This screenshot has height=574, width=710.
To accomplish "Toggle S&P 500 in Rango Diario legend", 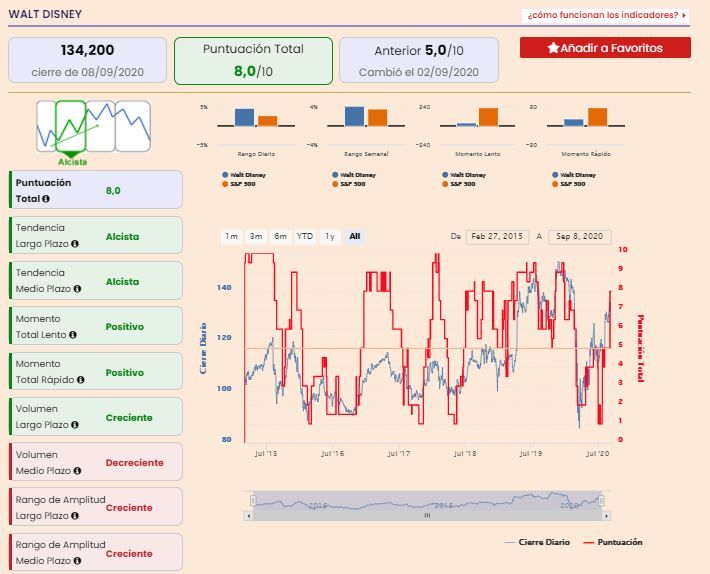I will 239,184.
